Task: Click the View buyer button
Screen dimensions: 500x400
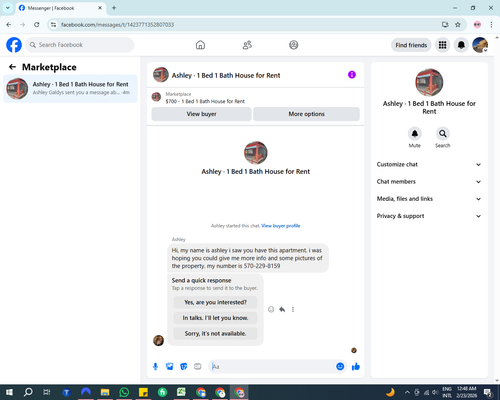Action: 201,114
